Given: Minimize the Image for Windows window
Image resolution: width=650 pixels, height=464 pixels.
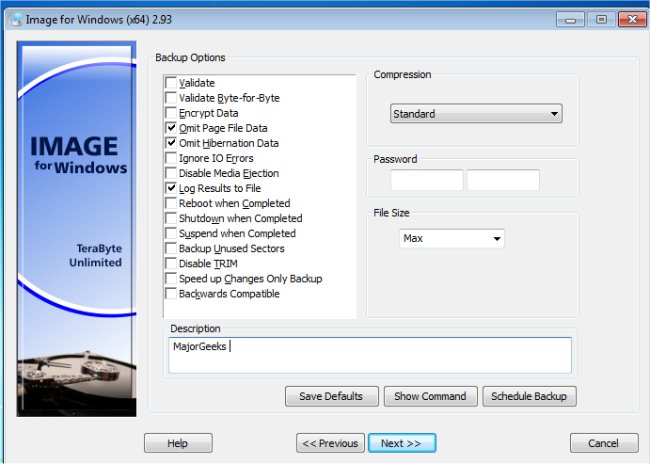Looking at the screenshot, I should tap(570, 19).
